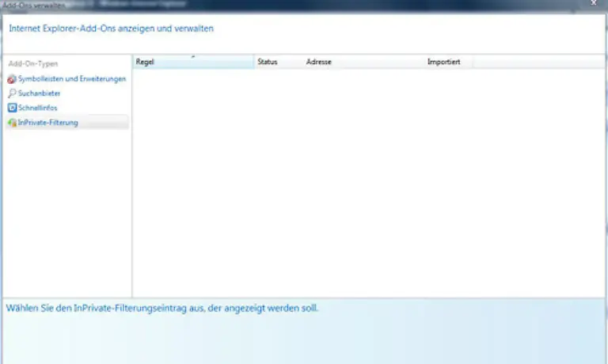Select the Suchanbieter add-on type
Screen dimensions: 608x364
click(39, 93)
